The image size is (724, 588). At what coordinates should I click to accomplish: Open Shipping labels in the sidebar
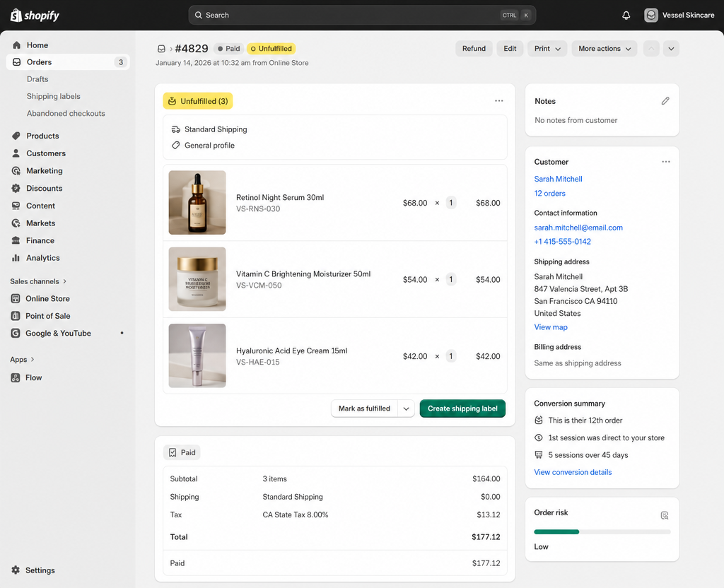coord(54,96)
